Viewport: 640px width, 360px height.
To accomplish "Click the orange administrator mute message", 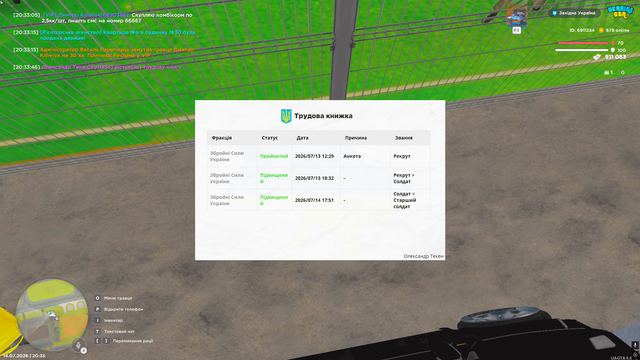I will (103, 53).
